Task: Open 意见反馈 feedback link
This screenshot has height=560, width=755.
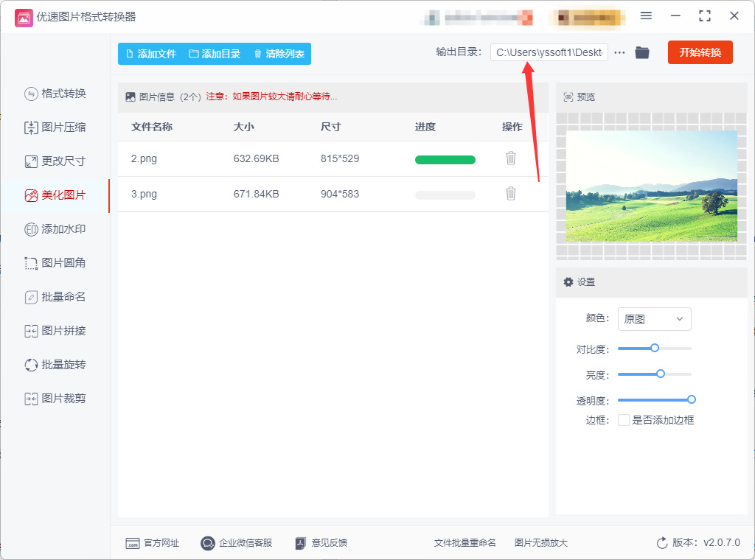Action: pyautogui.click(x=321, y=543)
